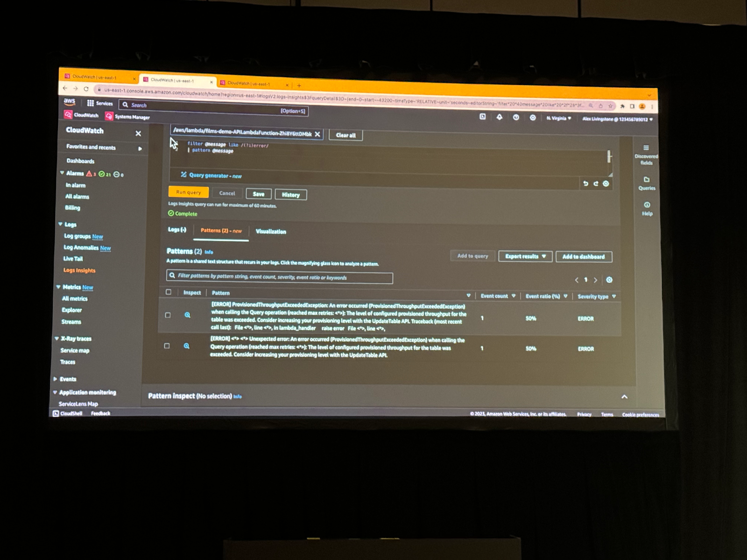Open the N. Virginia region dropdown
747x560 pixels.
point(559,119)
